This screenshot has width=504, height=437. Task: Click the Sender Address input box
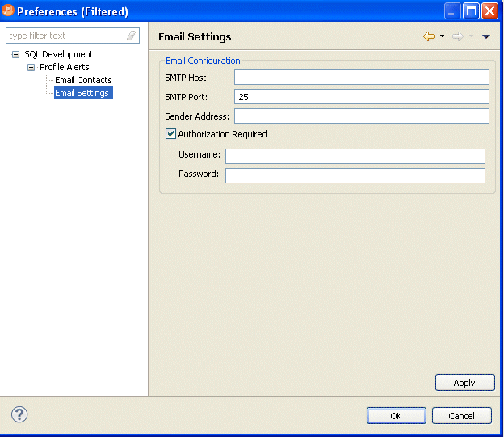point(361,116)
